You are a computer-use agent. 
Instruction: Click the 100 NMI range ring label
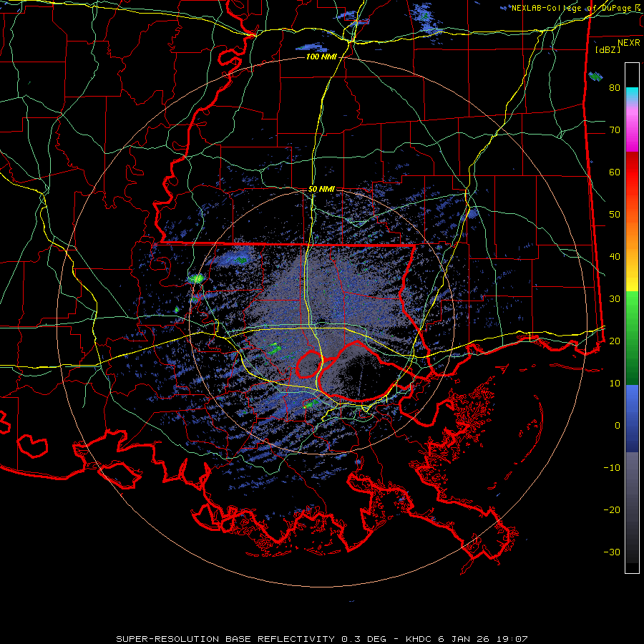pos(321,57)
